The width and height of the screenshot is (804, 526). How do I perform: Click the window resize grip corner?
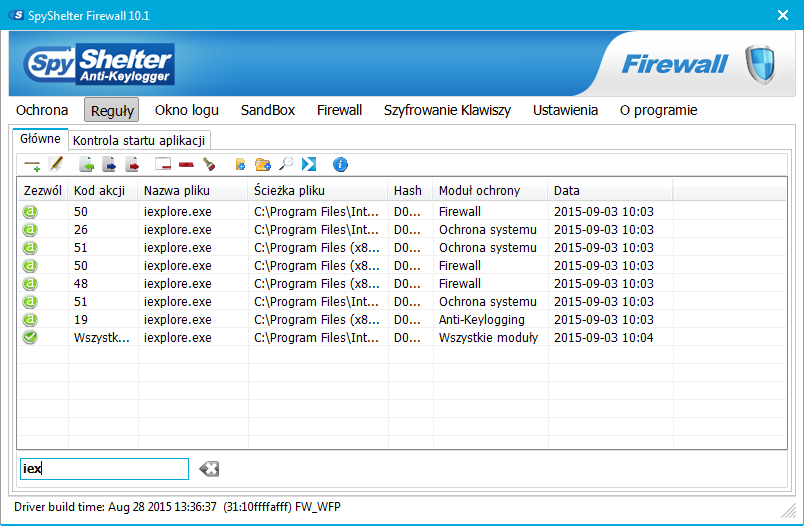(x=788, y=511)
